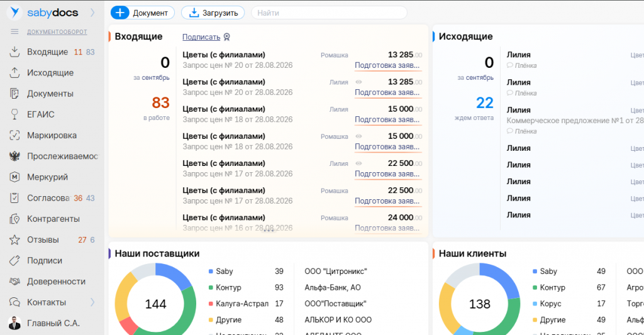This screenshot has height=335, width=644.
Task: Open Входящие in the sidebar menu
Action: [48, 52]
